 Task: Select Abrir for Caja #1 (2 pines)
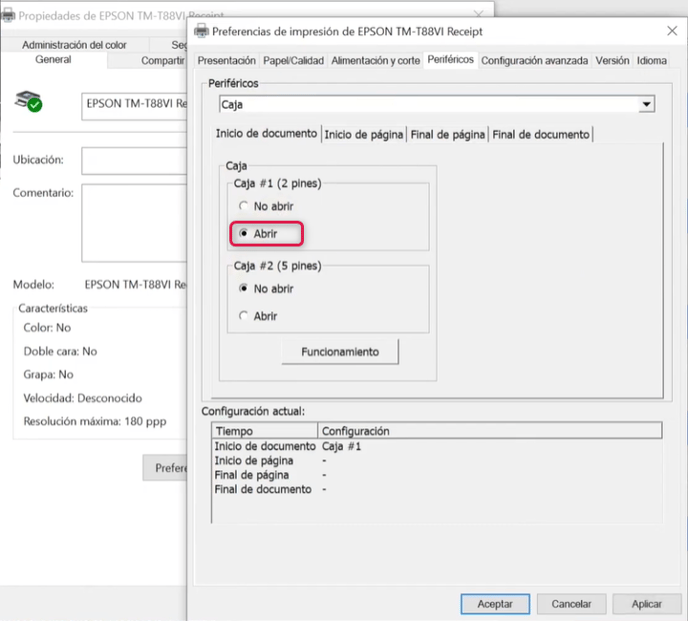point(258,233)
